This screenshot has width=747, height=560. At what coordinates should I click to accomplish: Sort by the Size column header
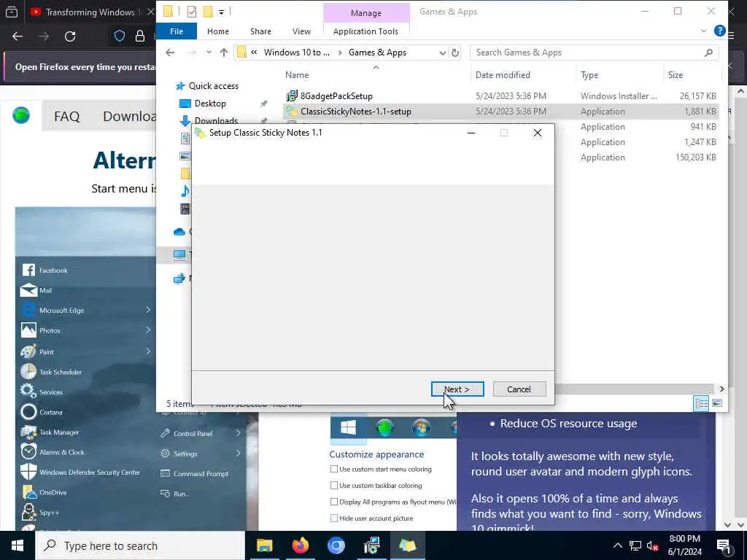point(675,75)
